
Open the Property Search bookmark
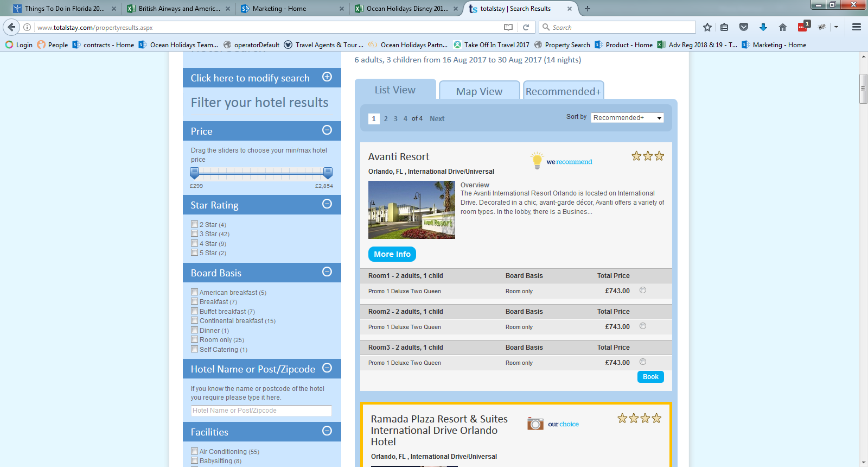[x=562, y=45]
